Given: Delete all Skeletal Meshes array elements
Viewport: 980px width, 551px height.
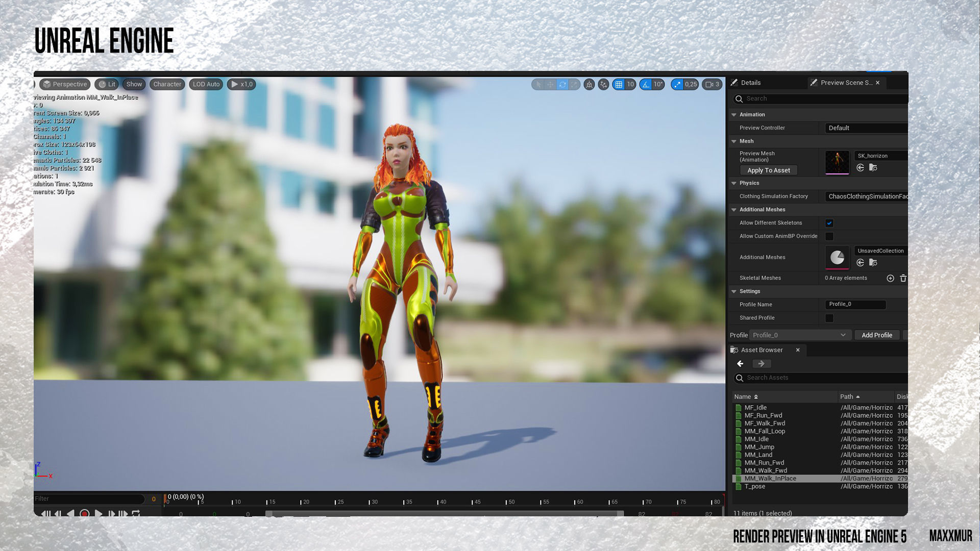Looking at the screenshot, I should pos(903,278).
